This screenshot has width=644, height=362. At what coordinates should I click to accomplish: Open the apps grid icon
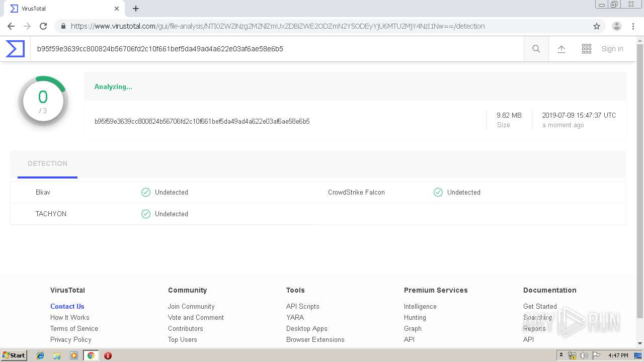[x=587, y=49]
